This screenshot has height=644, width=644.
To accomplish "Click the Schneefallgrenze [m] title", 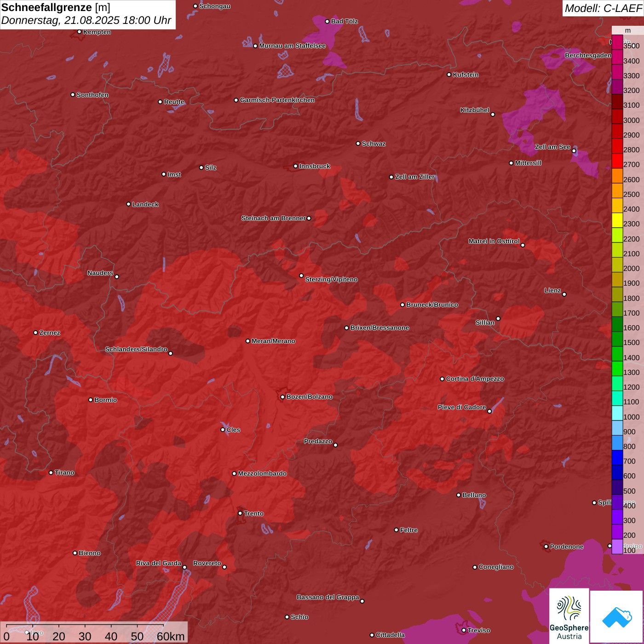I will pos(56,7).
